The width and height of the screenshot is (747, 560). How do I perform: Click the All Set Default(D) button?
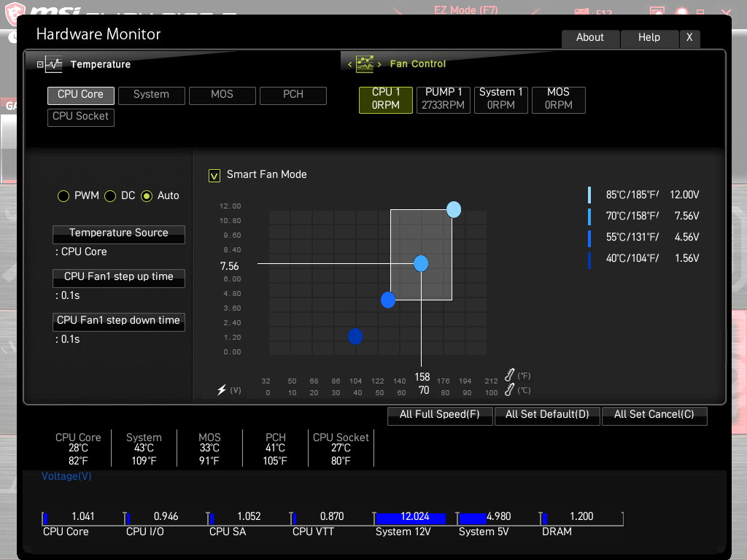point(547,415)
